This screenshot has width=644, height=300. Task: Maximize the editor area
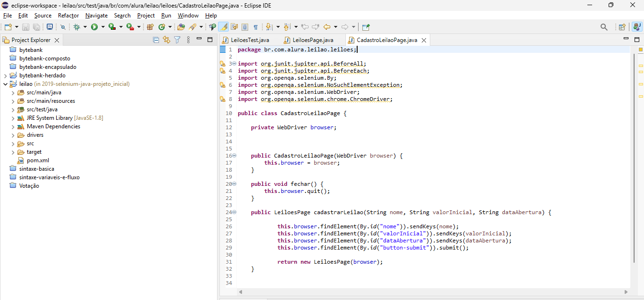[x=638, y=39]
